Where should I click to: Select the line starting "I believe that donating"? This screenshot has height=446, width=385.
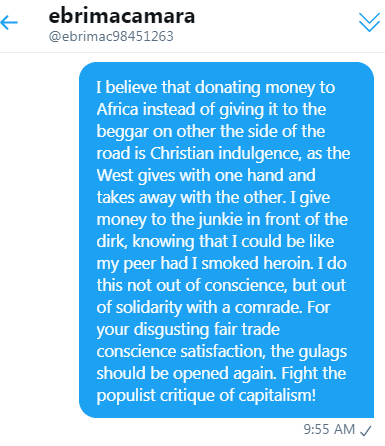pyautogui.click(x=216, y=88)
